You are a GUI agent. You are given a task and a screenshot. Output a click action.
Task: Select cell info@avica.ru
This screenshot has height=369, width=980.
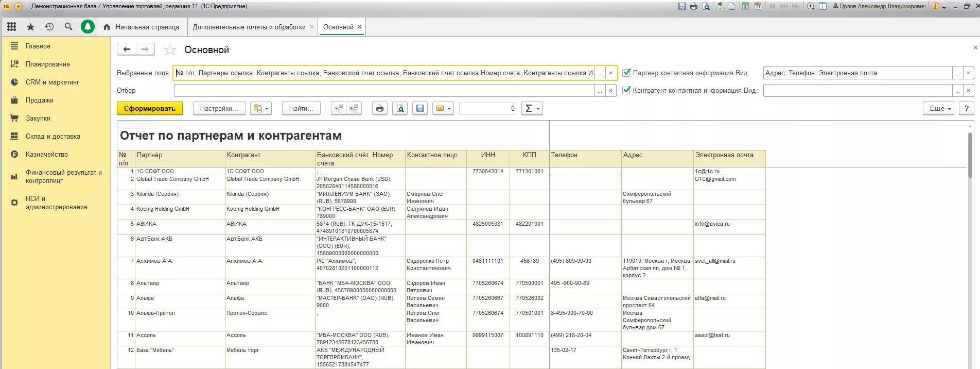click(x=729, y=227)
